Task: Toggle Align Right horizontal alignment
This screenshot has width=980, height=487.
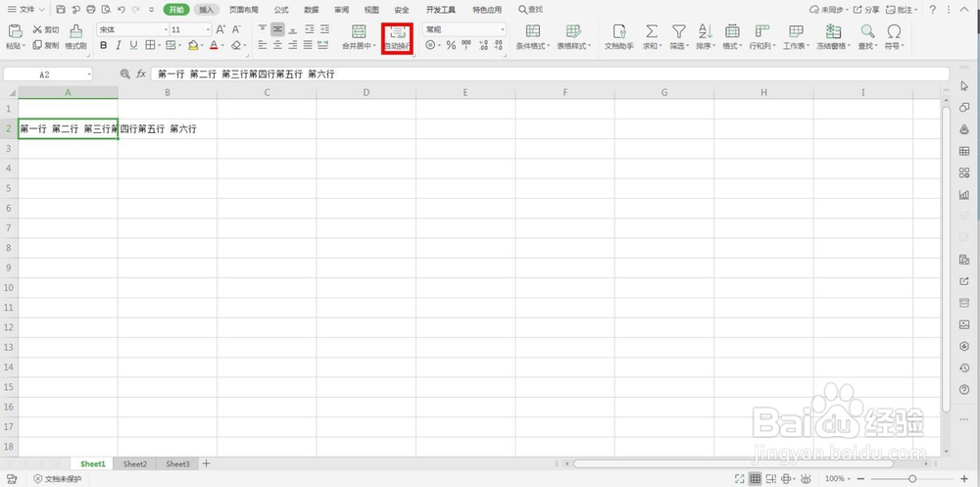Action: [x=292, y=45]
